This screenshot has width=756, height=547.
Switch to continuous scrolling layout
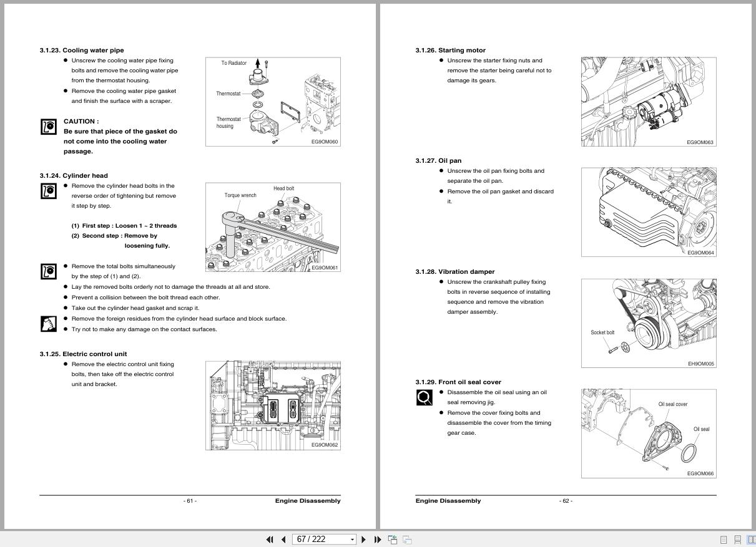tap(737, 540)
